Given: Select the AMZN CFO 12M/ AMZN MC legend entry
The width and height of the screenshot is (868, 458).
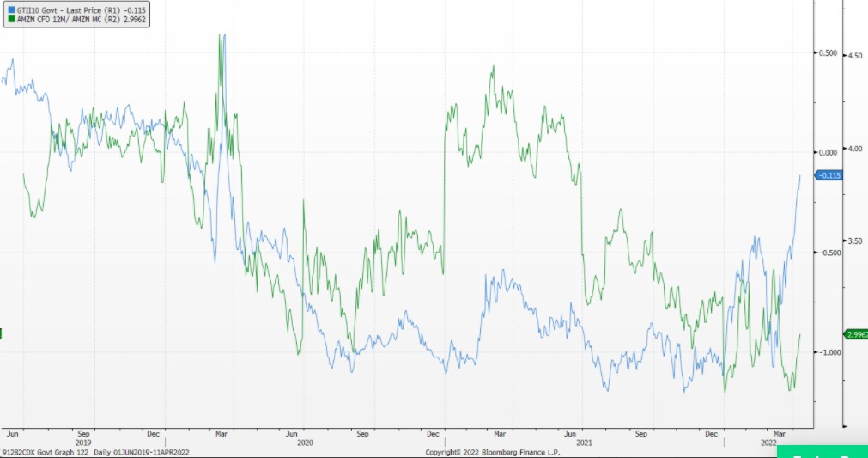Looking at the screenshot, I should point(77,18).
